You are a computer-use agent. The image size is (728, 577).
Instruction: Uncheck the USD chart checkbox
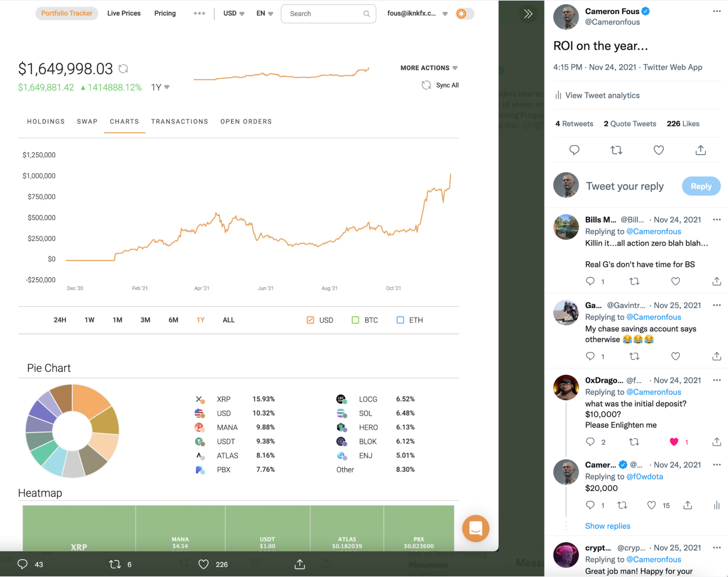pos(310,320)
